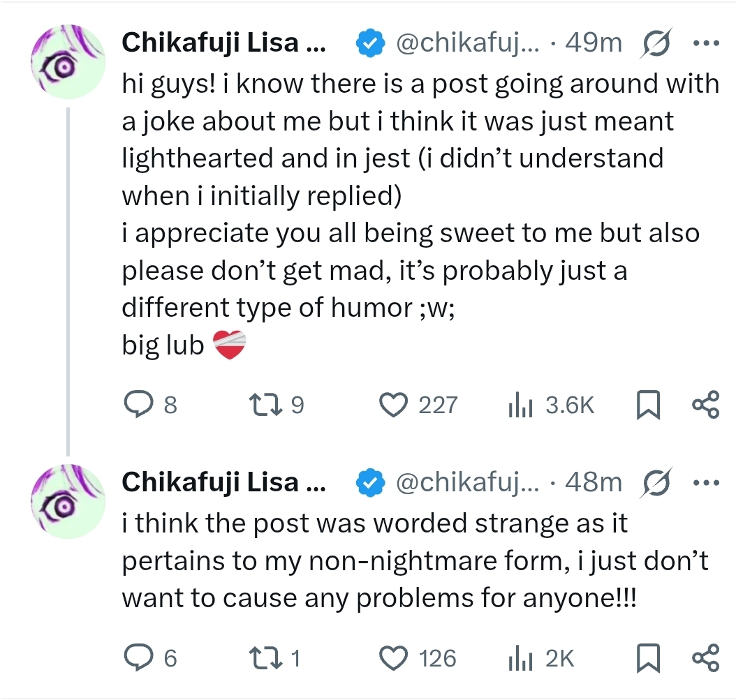Click the Grok icon on the second post
This screenshot has height=700, width=736.
pos(654,482)
